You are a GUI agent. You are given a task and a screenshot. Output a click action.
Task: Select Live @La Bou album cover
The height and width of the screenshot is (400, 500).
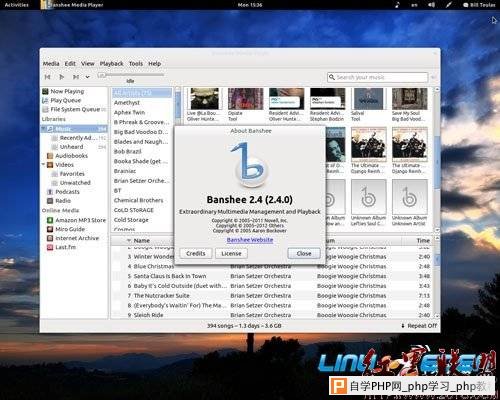(x=205, y=99)
